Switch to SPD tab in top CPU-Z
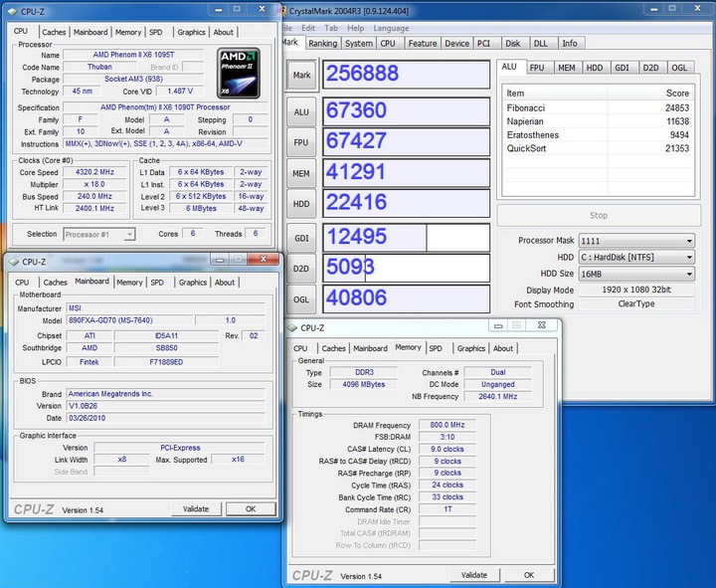The image size is (716, 588). pyautogui.click(x=156, y=32)
